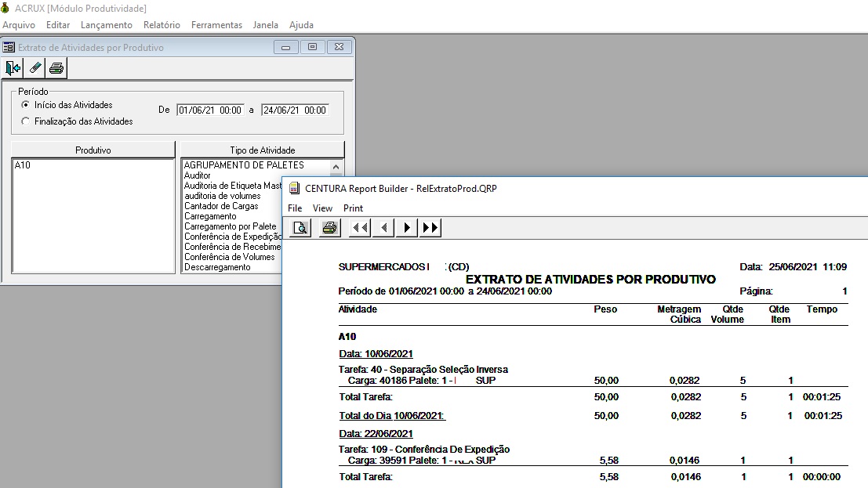Screen dimensions: 868x488
Task: Click Carga: 39591 Palete line in report
Action: pyautogui.click(x=422, y=461)
